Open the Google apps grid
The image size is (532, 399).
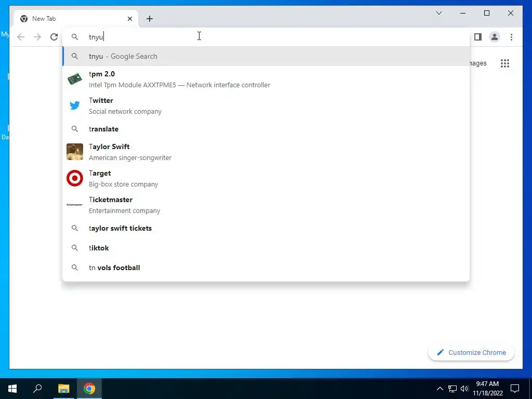click(505, 63)
